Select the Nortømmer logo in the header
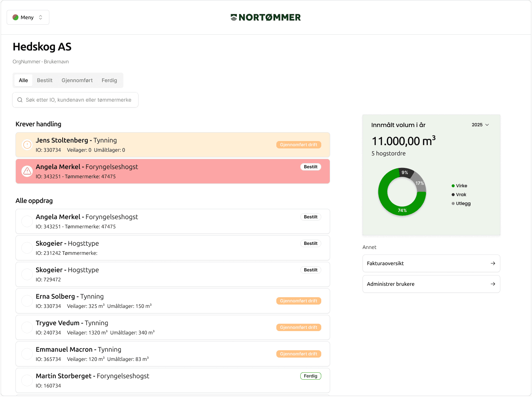Image resolution: width=532 pixels, height=397 pixels. click(266, 17)
